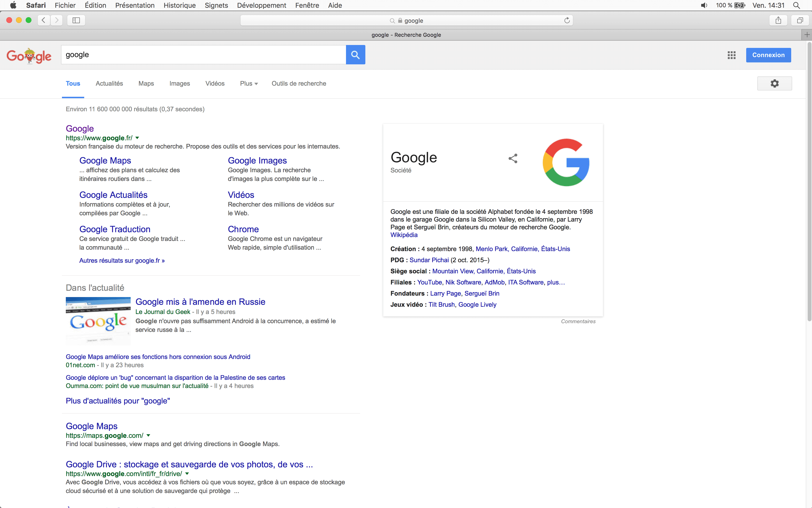This screenshot has width=812, height=508.
Task: Switch to the Images tab
Action: tap(179, 84)
